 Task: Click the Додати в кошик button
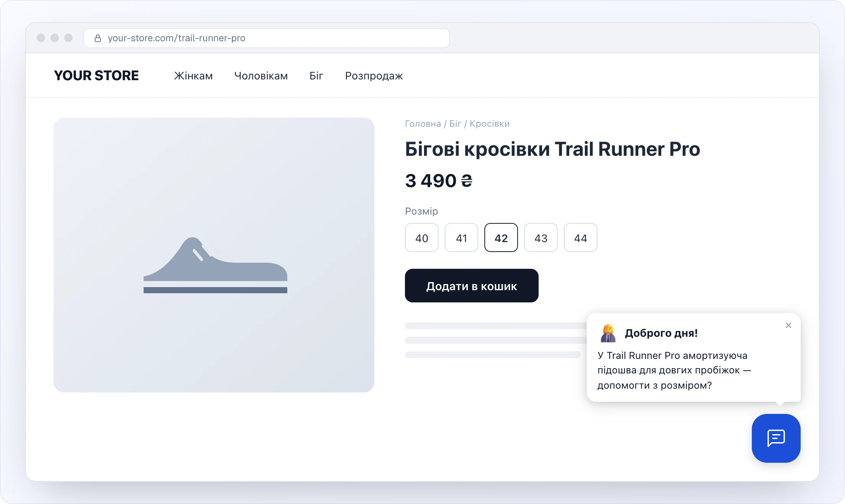pos(471,286)
